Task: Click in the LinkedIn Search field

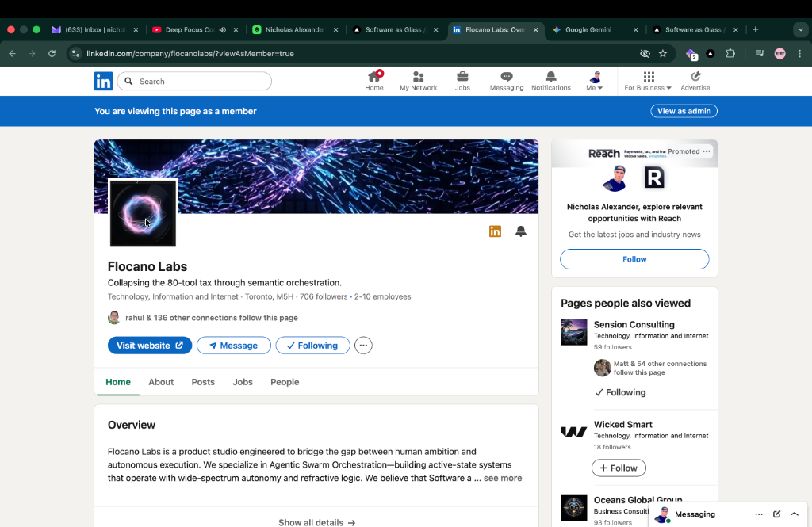Action: point(202,81)
